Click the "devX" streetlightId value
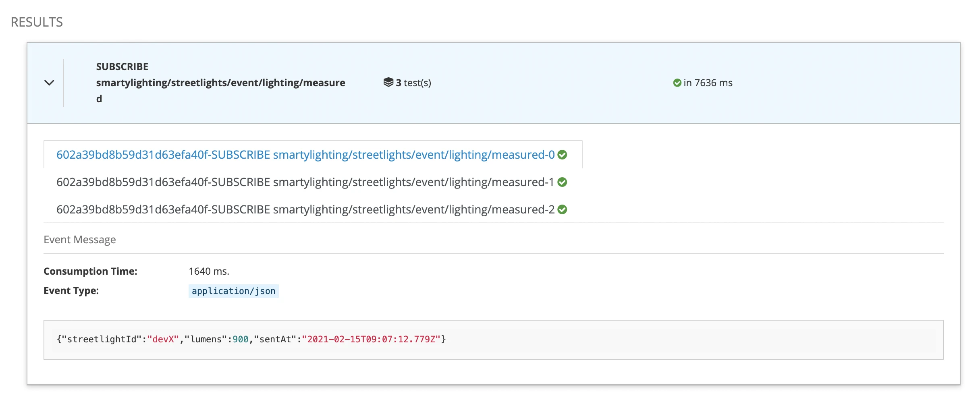The height and width of the screenshot is (410, 980). click(163, 340)
